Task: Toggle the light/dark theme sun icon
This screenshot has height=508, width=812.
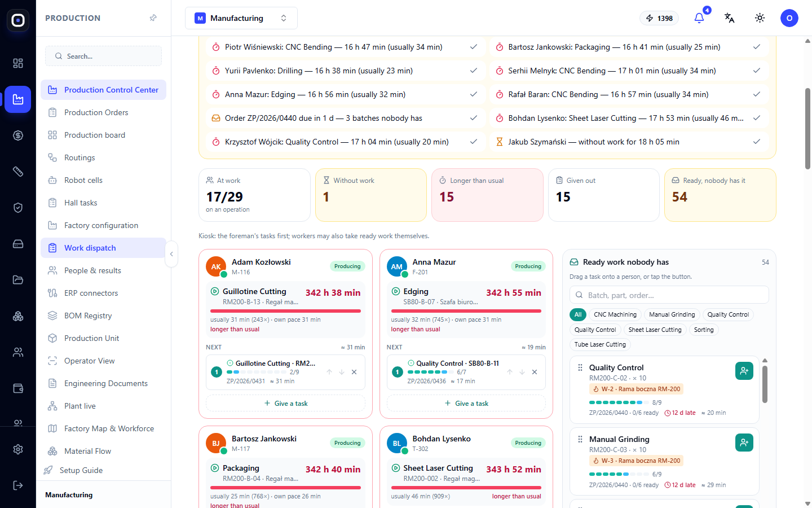Action: click(x=760, y=18)
